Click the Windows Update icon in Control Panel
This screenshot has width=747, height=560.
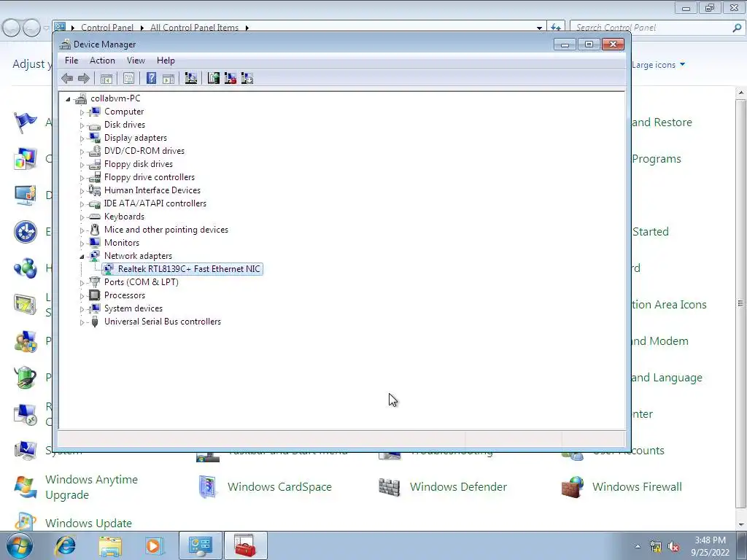click(26, 521)
